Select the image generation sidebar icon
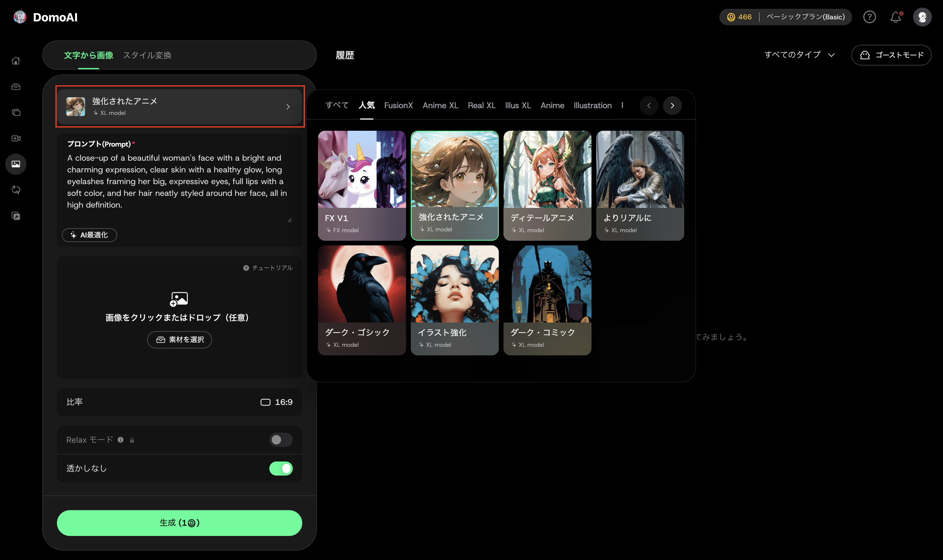Screen dimensions: 943x560 [x=16, y=164]
